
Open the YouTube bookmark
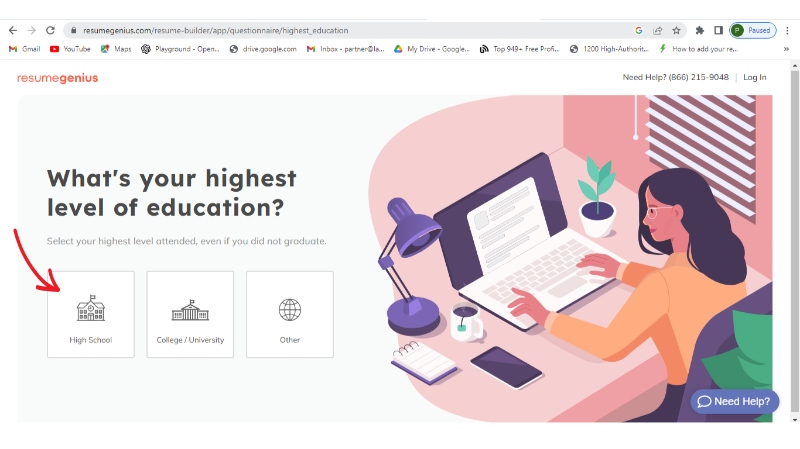(x=70, y=49)
